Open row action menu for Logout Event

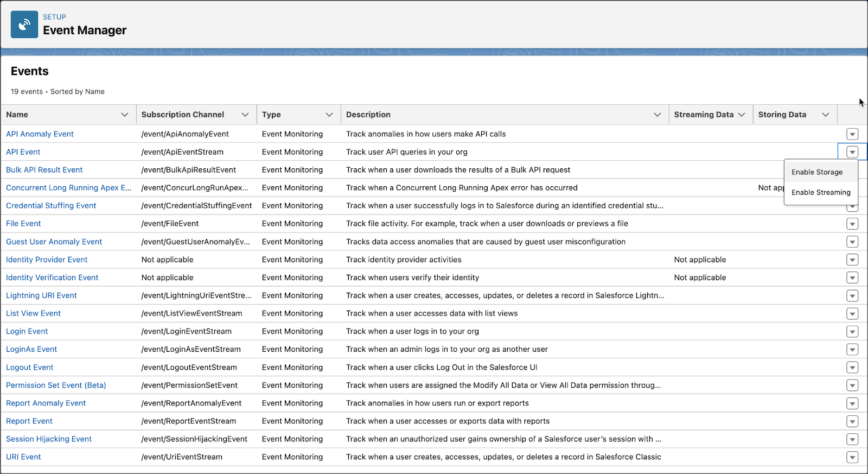852,368
